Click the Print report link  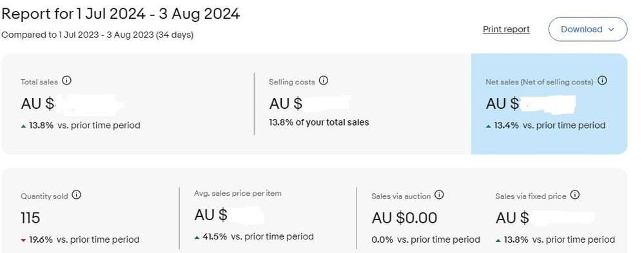506,29
